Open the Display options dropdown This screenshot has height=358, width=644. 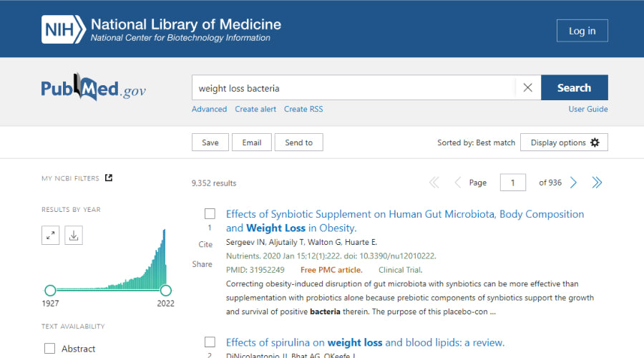coord(564,142)
